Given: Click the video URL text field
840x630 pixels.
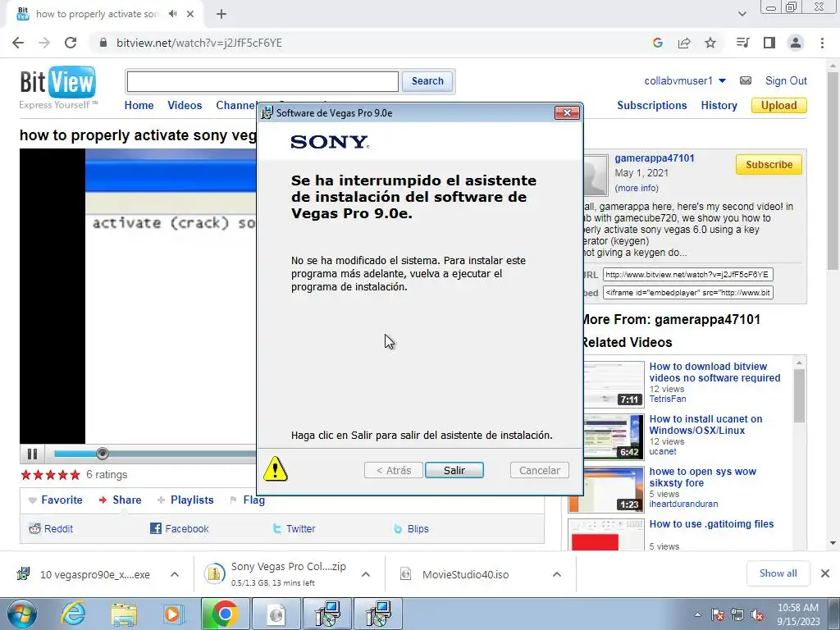Looking at the screenshot, I should point(688,275).
